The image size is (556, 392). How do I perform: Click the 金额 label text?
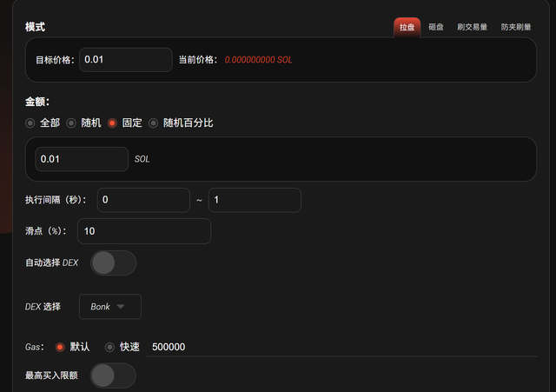point(37,102)
